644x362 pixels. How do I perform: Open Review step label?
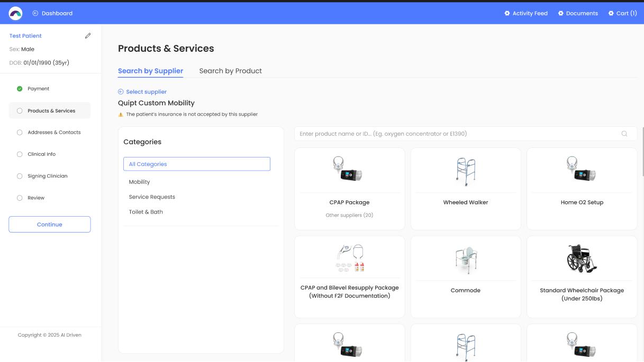click(36, 198)
